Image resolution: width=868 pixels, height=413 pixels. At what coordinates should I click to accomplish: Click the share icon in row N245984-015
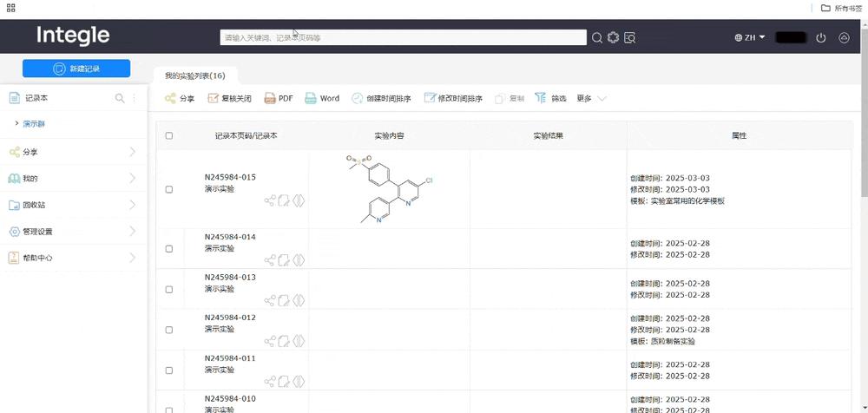pos(270,200)
